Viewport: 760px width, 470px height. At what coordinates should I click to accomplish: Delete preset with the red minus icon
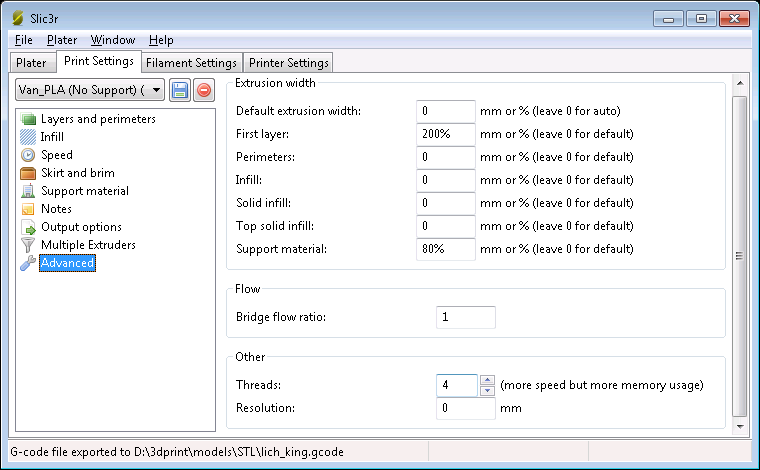pyautogui.click(x=204, y=91)
